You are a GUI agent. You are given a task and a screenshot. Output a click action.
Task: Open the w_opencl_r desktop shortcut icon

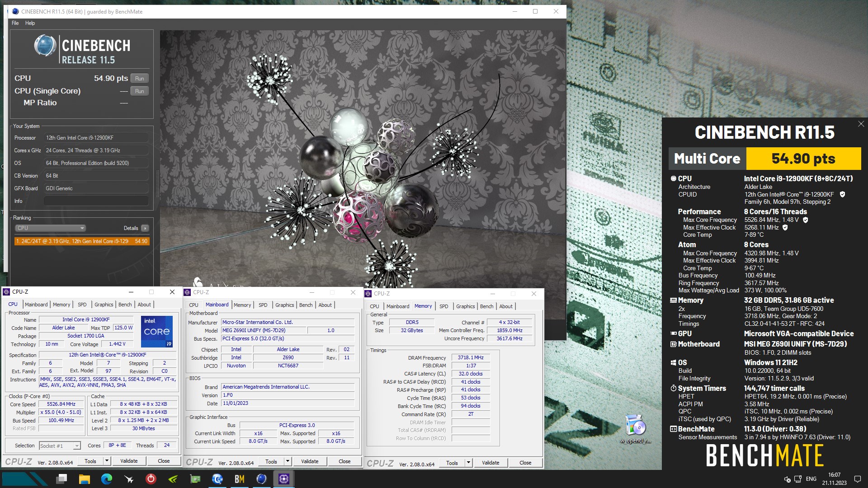click(x=635, y=428)
